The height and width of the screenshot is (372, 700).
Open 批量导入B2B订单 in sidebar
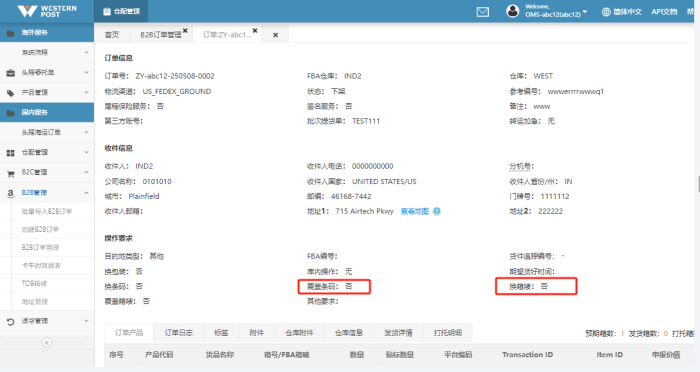tap(47, 212)
